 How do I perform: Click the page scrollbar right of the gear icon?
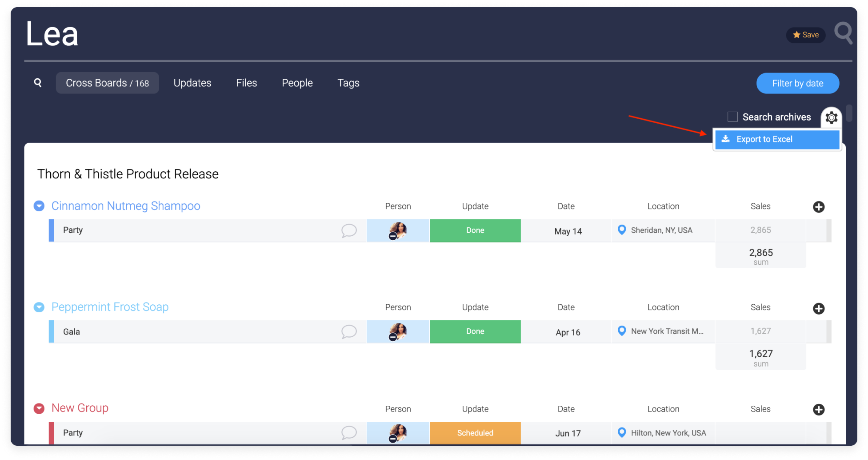[848, 113]
